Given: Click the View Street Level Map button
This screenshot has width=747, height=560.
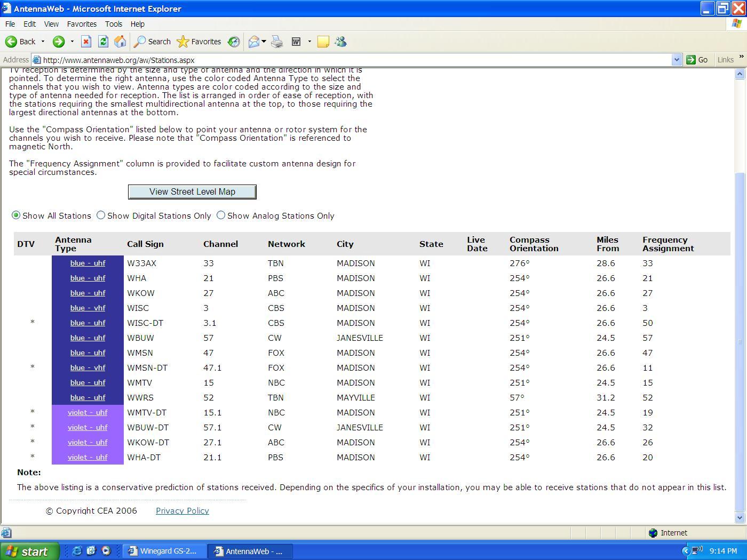Looking at the screenshot, I should [x=192, y=191].
